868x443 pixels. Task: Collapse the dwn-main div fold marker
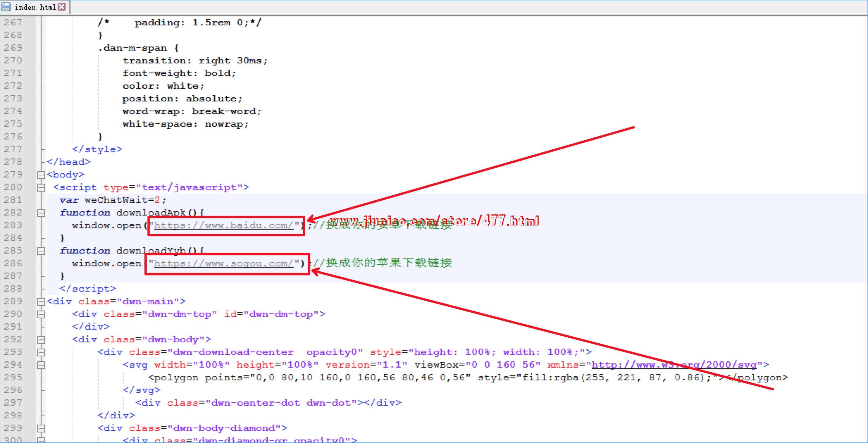[41, 301]
